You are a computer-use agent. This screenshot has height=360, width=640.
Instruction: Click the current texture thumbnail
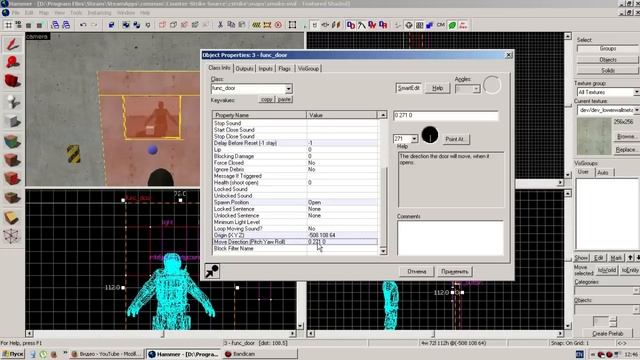coord(594,137)
